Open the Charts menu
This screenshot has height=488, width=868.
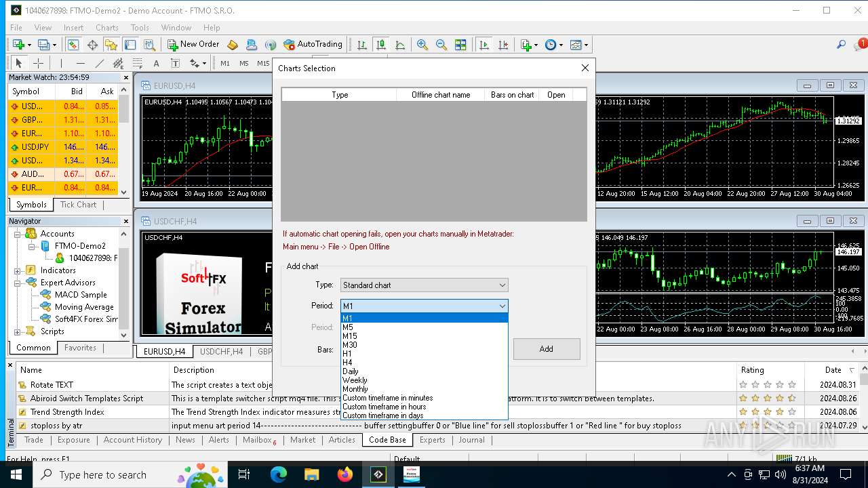(x=107, y=28)
